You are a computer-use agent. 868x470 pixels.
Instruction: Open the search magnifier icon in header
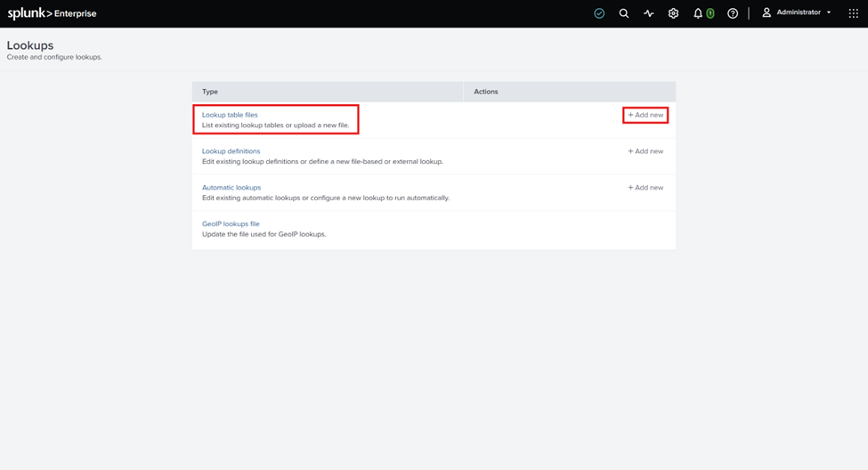pyautogui.click(x=624, y=13)
